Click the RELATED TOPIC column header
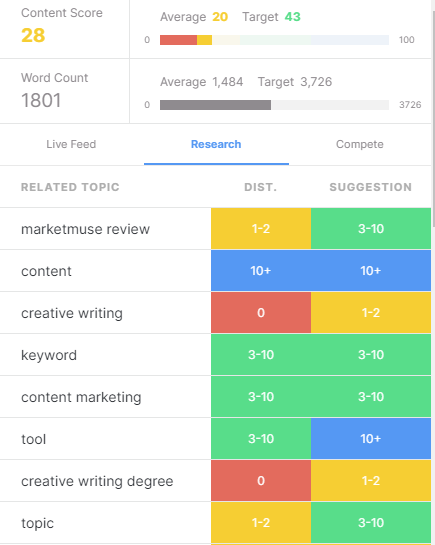The height and width of the screenshot is (545, 435). [x=70, y=187]
